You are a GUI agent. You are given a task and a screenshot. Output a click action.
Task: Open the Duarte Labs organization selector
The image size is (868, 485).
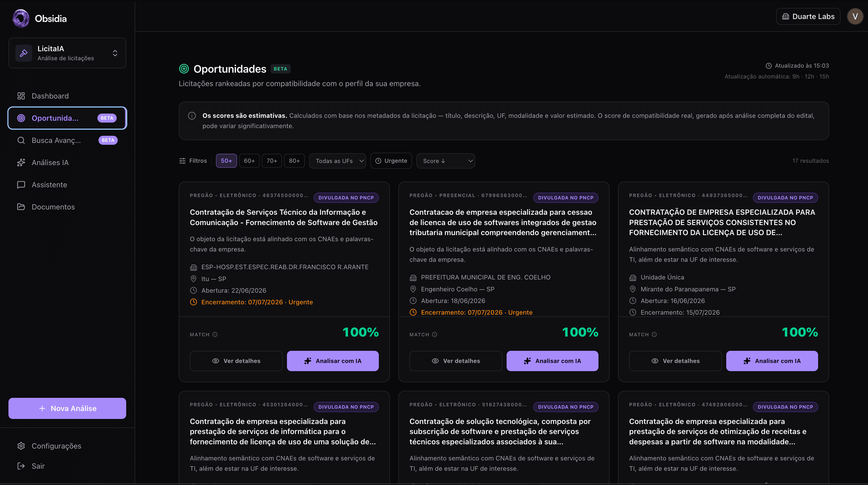click(x=808, y=17)
